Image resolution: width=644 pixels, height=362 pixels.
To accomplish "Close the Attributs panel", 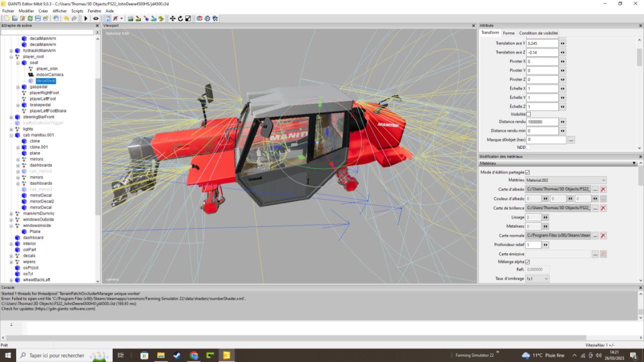I will 640,26.
